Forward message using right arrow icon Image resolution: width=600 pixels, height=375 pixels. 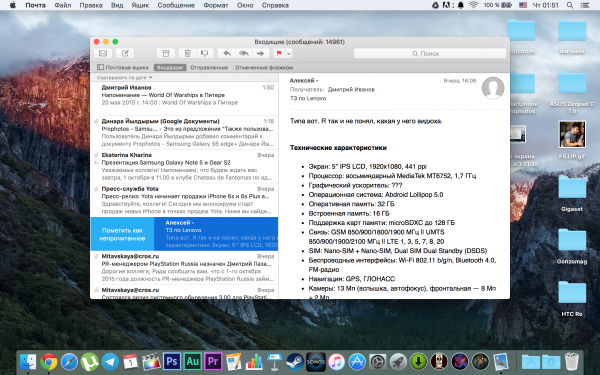pyautogui.click(x=261, y=54)
